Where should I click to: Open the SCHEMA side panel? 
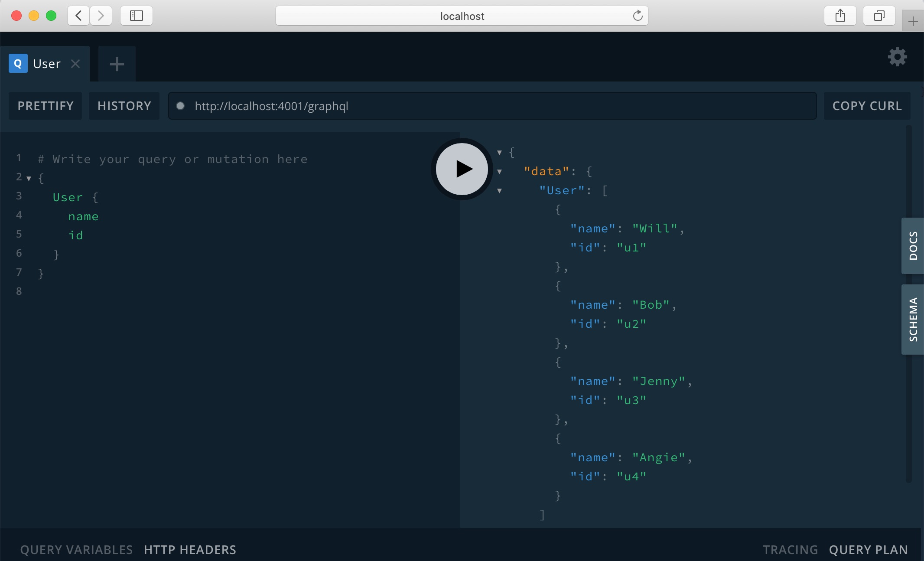(x=913, y=320)
